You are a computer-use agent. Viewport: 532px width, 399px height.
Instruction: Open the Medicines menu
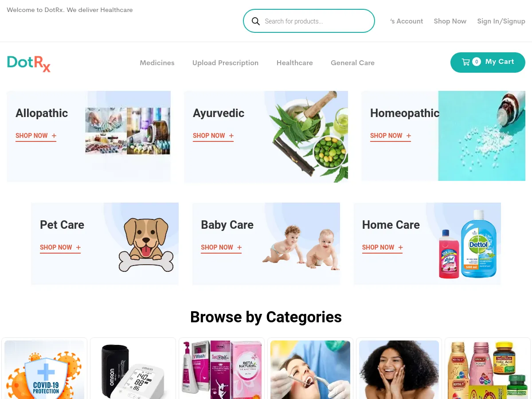pyautogui.click(x=157, y=63)
